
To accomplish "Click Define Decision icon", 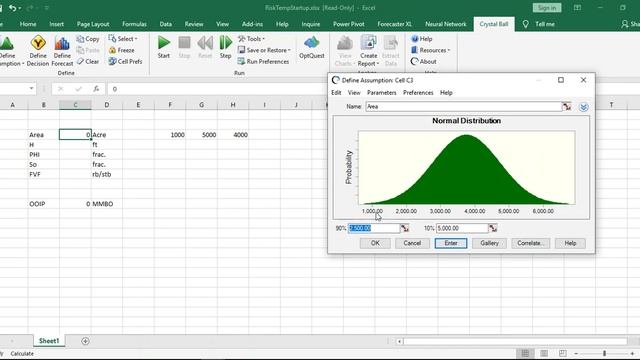I will tap(38, 51).
